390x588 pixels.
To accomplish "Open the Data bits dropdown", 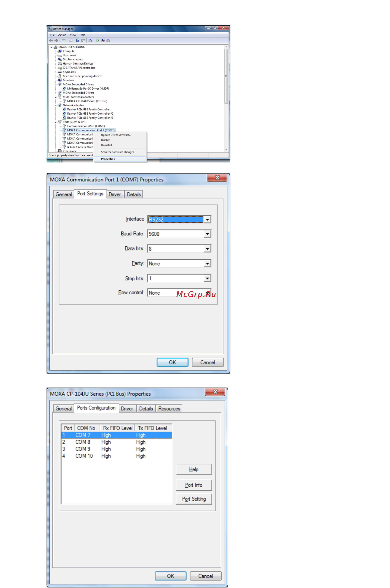I will [207, 249].
